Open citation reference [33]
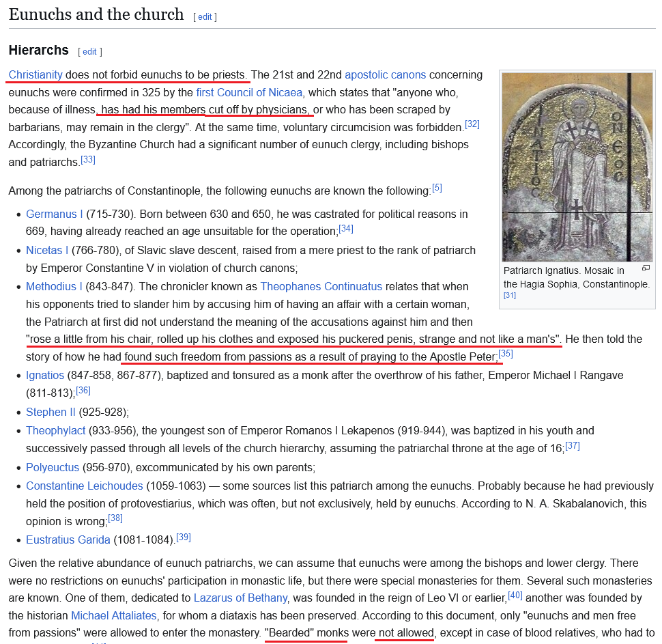 tap(88, 159)
